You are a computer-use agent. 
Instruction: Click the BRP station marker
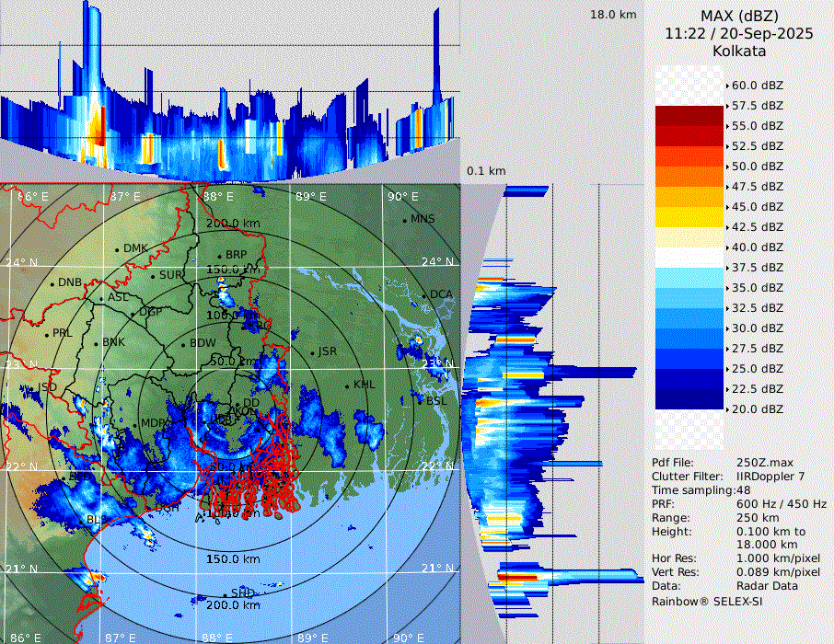click(x=219, y=257)
